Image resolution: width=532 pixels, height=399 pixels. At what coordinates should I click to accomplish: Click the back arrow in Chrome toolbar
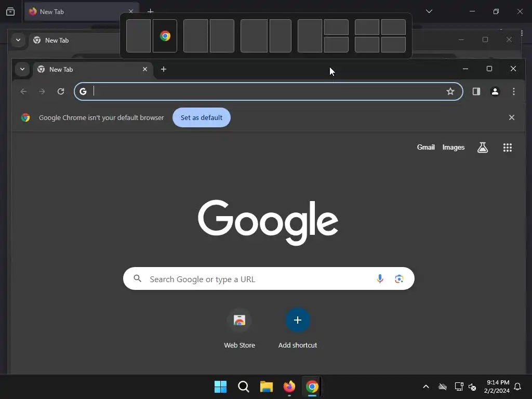(23, 91)
